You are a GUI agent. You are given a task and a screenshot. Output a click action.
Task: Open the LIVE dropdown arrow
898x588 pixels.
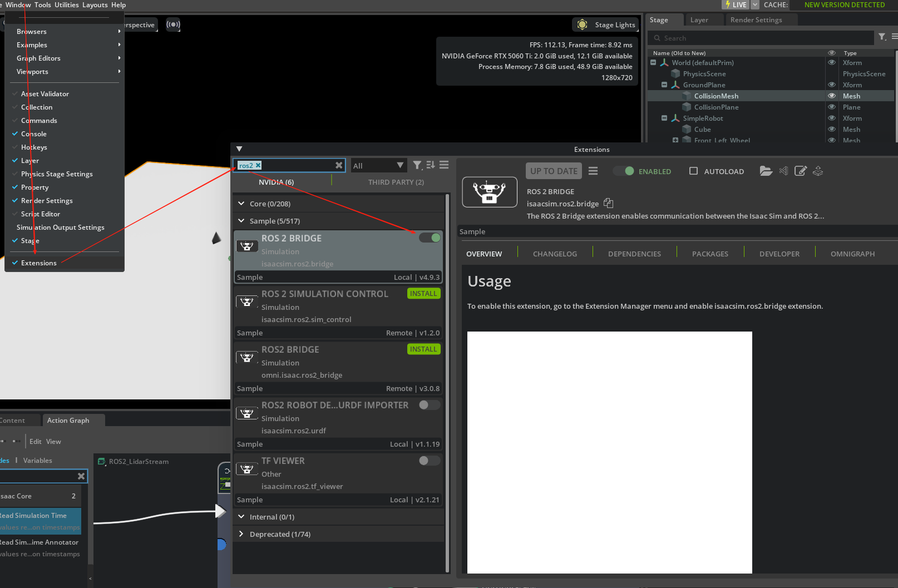[x=755, y=4]
